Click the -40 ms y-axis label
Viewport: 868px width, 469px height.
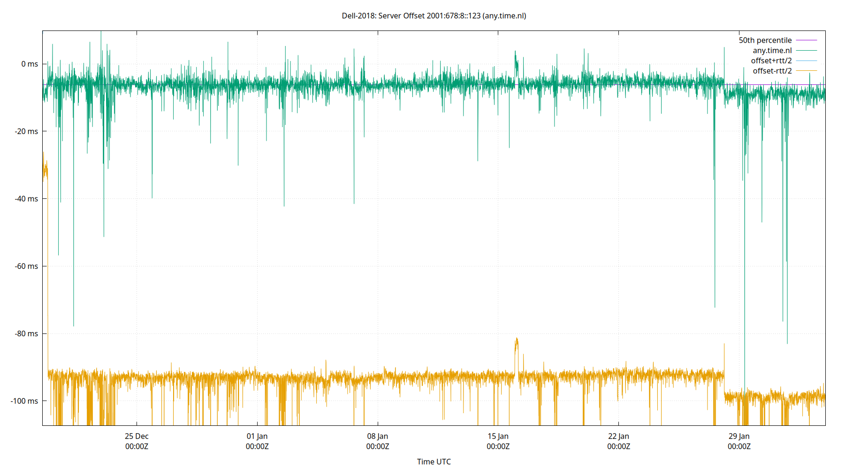pos(26,198)
